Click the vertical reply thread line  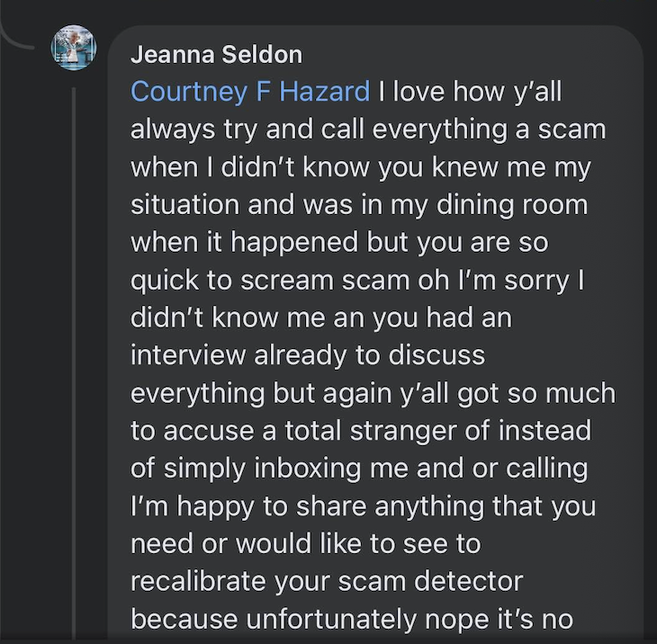pyautogui.click(x=74, y=360)
